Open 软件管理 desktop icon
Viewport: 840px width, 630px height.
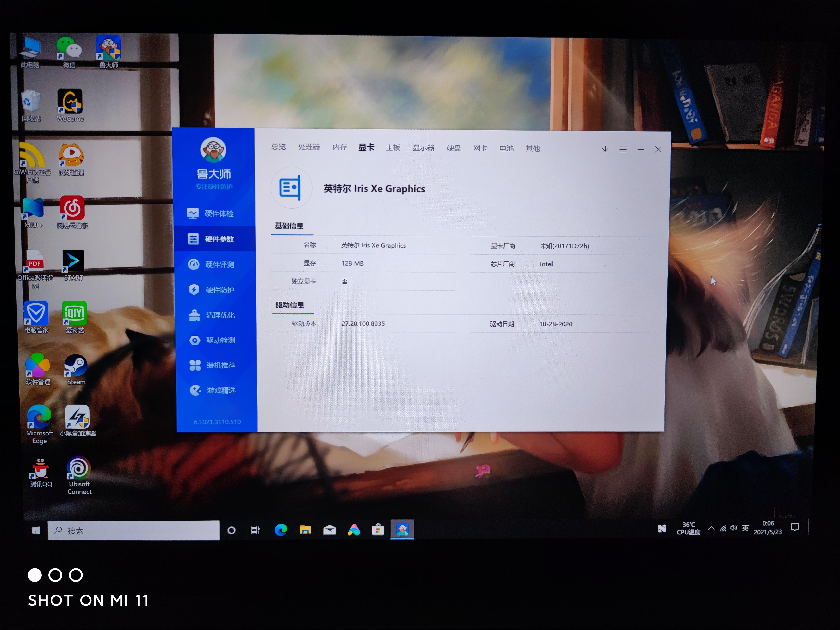[x=38, y=369]
